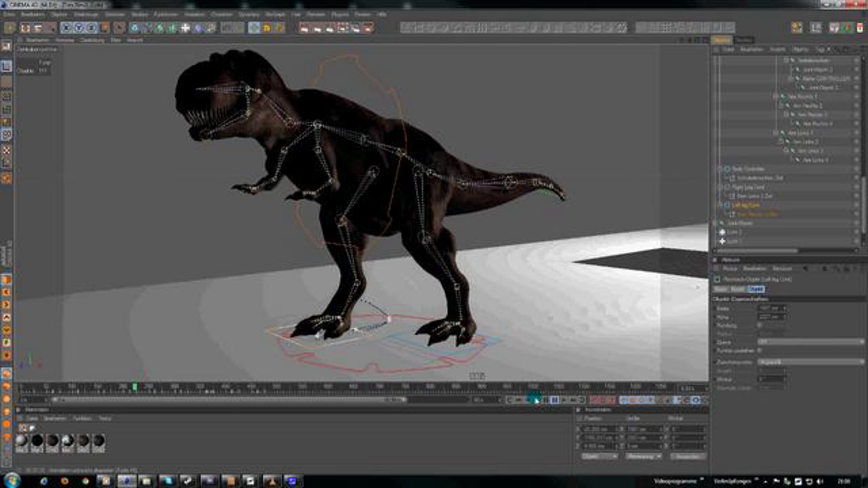
Task: Enable the X axis lock icon
Action: (x=67, y=28)
